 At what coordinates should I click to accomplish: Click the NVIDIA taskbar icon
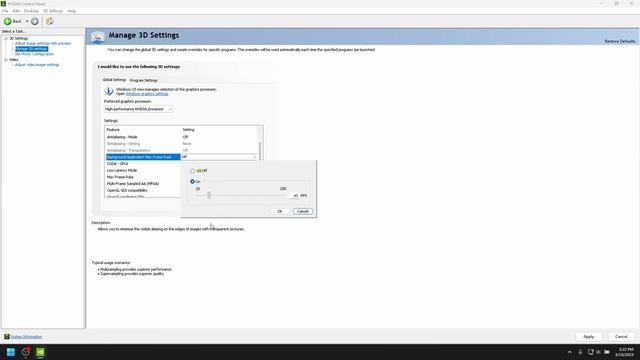click(x=40, y=352)
